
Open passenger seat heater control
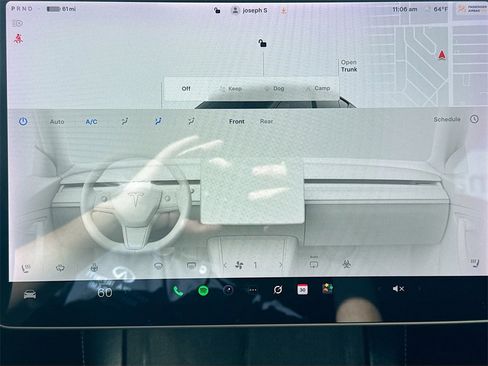475,264
